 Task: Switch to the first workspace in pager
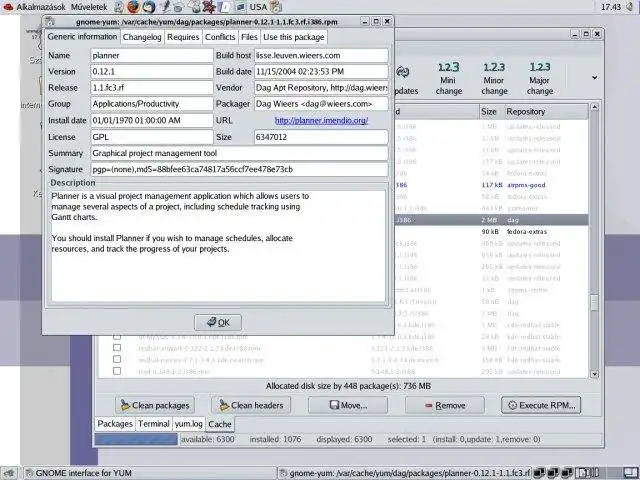tap(539, 473)
